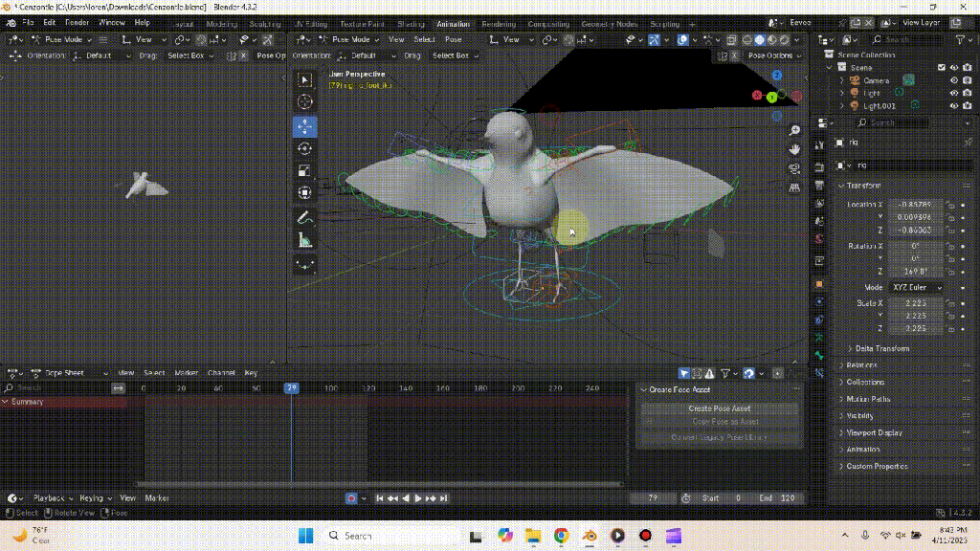Select the Measure tool
Image resolution: width=980 pixels, height=551 pixels.
[x=305, y=240]
